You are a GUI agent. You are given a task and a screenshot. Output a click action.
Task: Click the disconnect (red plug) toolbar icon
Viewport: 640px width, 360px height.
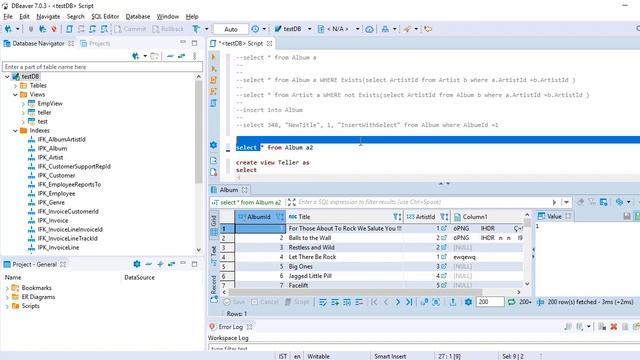click(54, 29)
